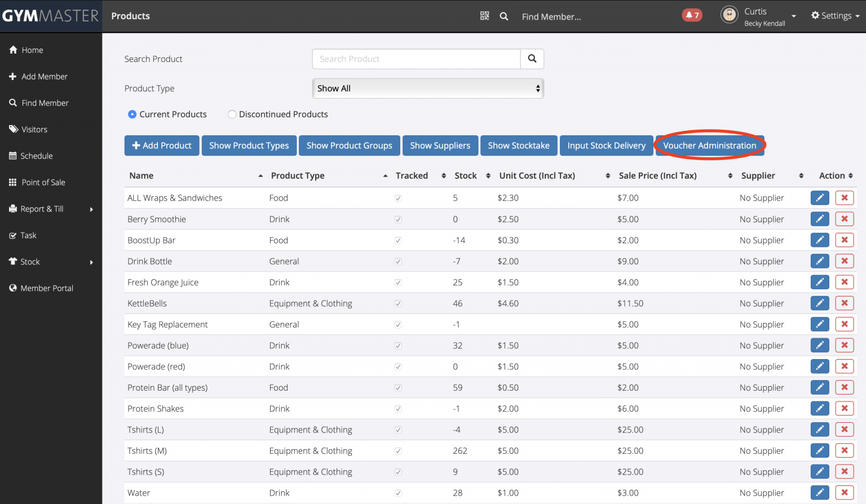The height and width of the screenshot is (504, 866).
Task: Go to Schedule in the sidebar
Action: point(36,156)
